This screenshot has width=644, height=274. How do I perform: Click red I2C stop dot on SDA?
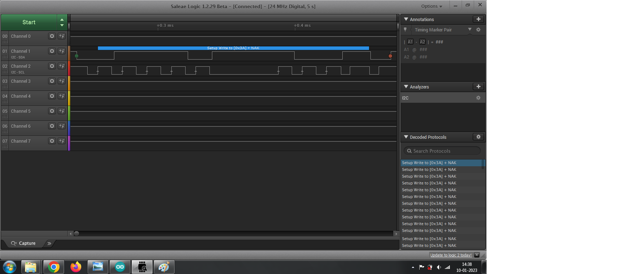390,56
